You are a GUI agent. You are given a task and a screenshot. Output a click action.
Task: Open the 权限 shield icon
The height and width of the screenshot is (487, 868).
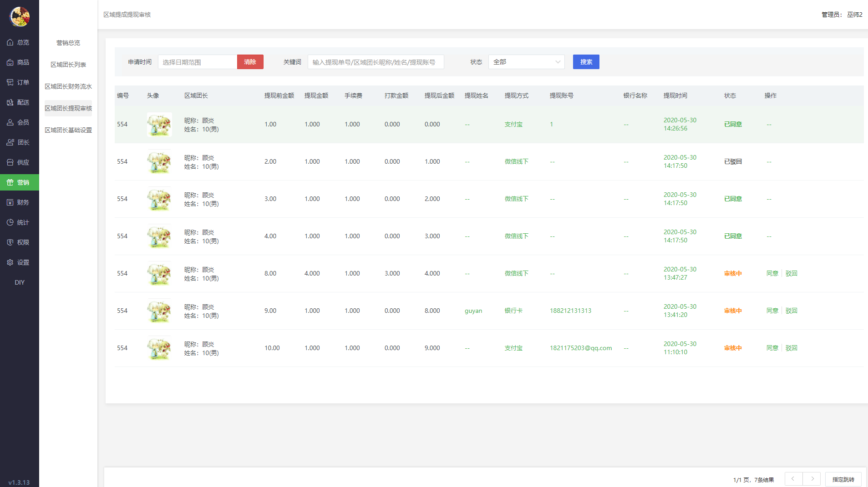click(10, 242)
